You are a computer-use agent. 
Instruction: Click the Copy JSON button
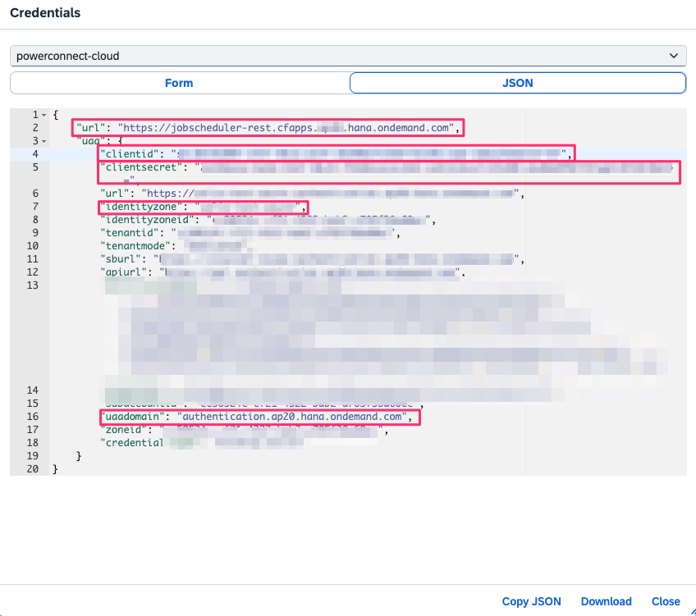531,601
